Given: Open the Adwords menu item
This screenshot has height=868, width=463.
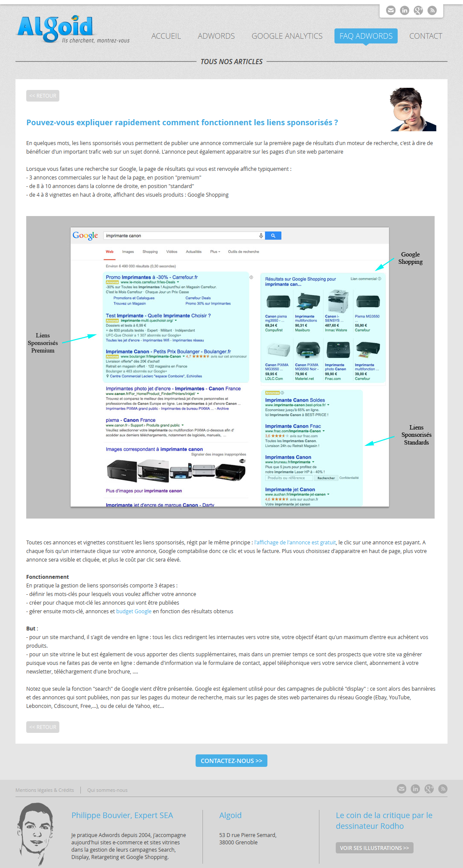Looking at the screenshot, I should click(x=216, y=36).
